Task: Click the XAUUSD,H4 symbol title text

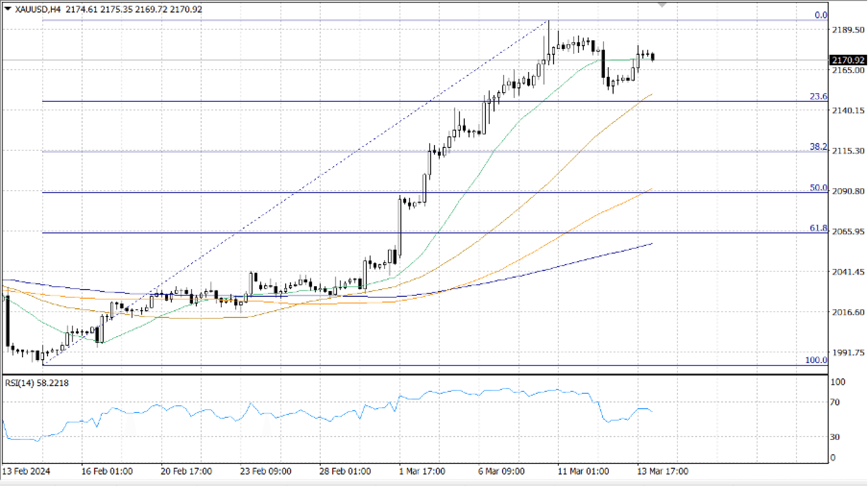Action: [38, 9]
